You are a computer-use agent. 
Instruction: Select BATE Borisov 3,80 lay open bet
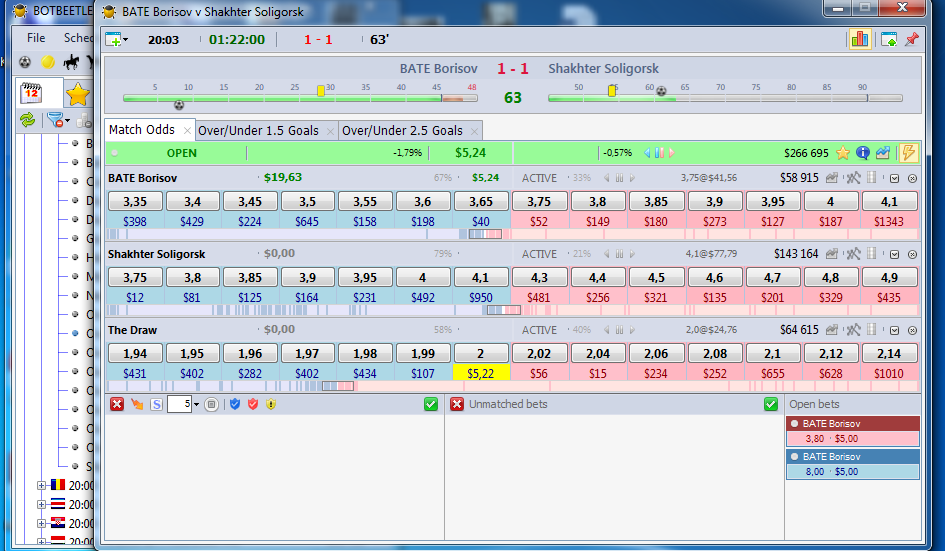(853, 432)
